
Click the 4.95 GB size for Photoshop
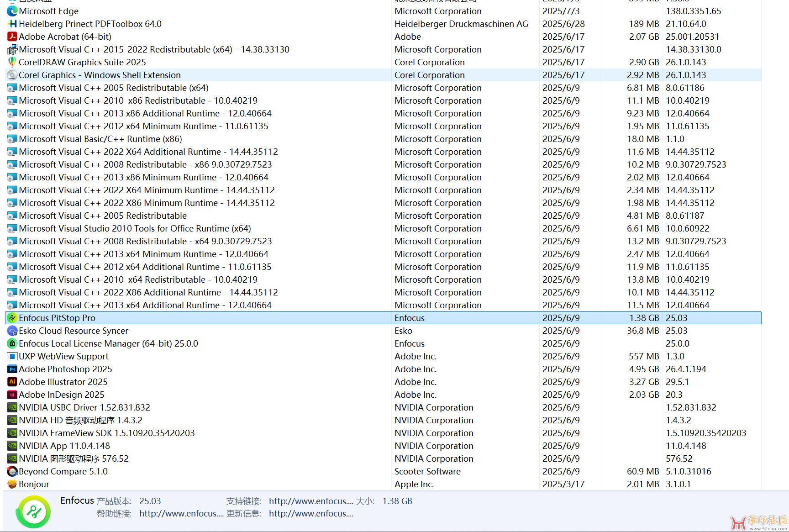644,369
